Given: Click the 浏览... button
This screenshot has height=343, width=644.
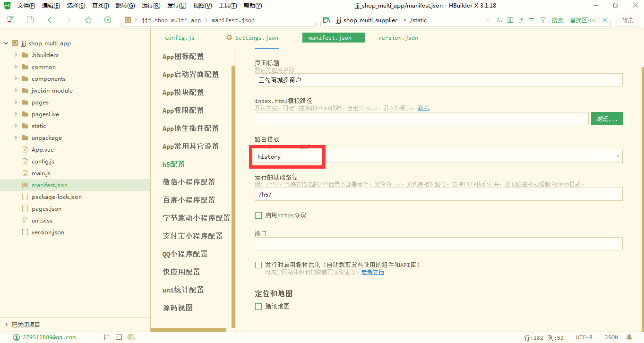Looking at the screenshot, I should pyautogui.click(x=607, y=119).
